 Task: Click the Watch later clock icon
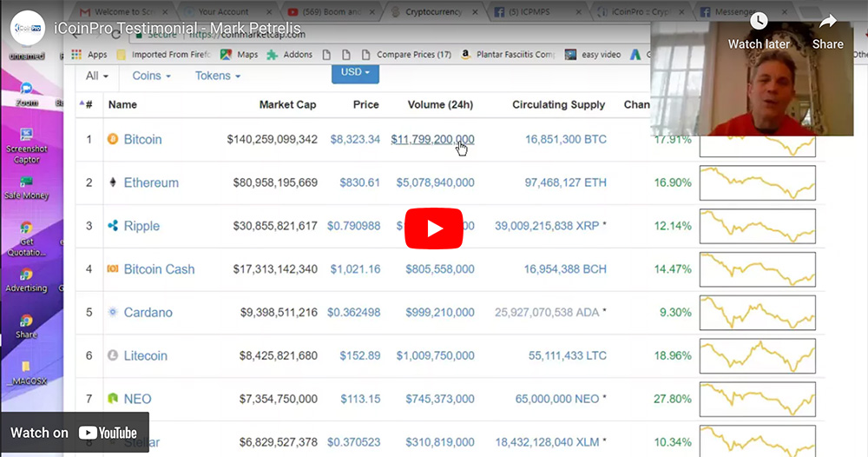(x=759, y=23)
